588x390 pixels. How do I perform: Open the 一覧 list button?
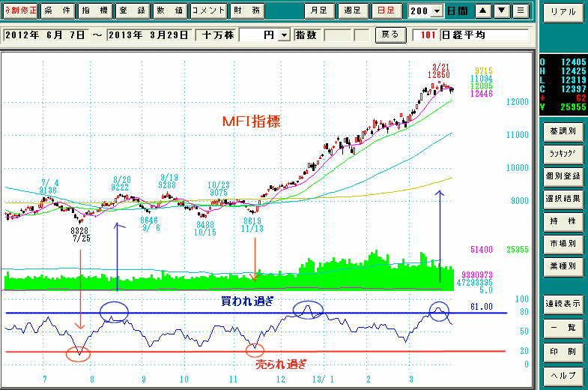click(563, 328)
